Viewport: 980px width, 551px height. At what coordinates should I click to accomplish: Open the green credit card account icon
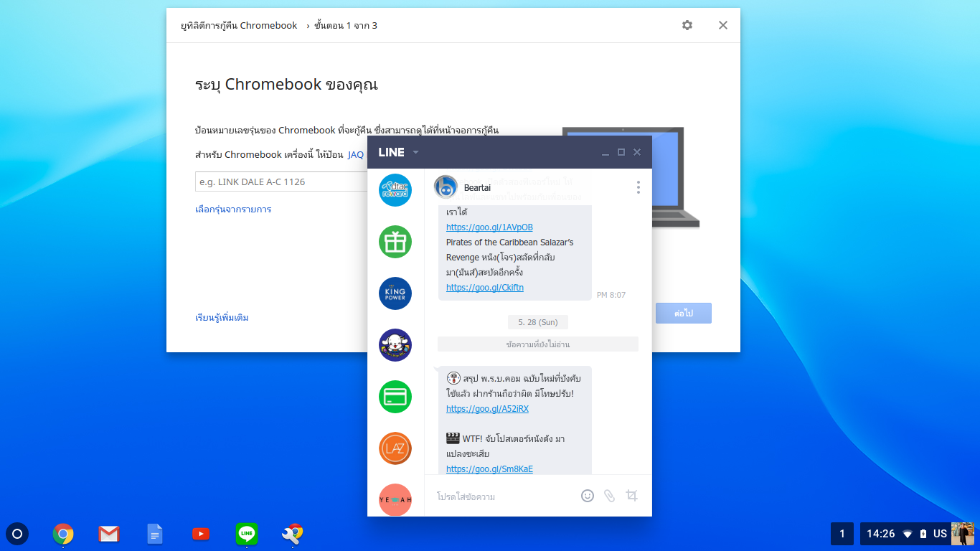395,397
